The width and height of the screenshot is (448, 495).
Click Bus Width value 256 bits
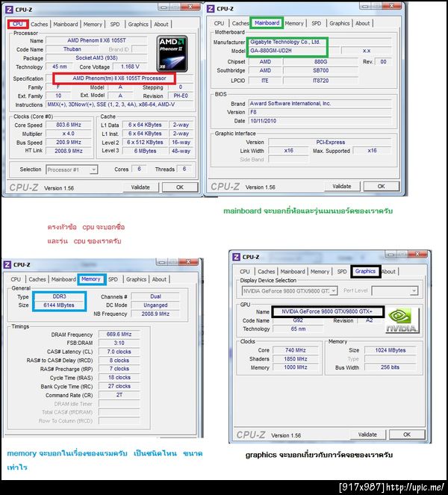(391, 367)
